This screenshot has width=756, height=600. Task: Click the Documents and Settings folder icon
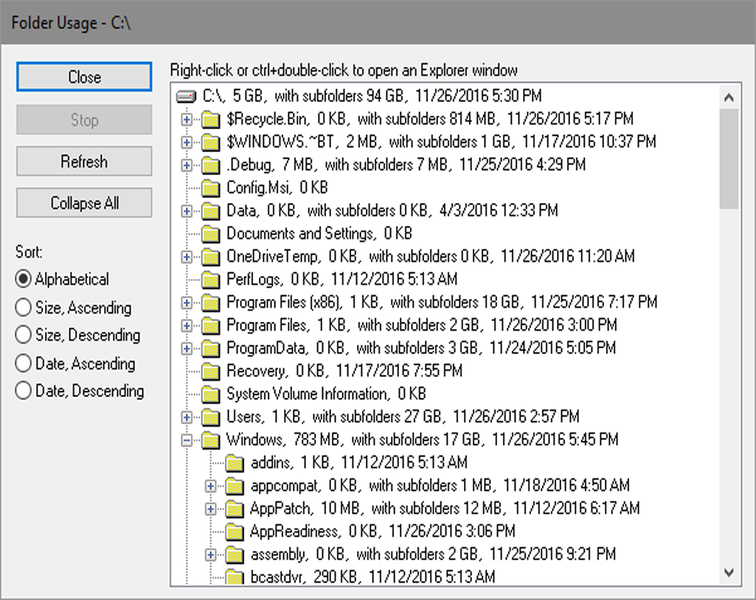pyautogui.click(x=210, y=234)
